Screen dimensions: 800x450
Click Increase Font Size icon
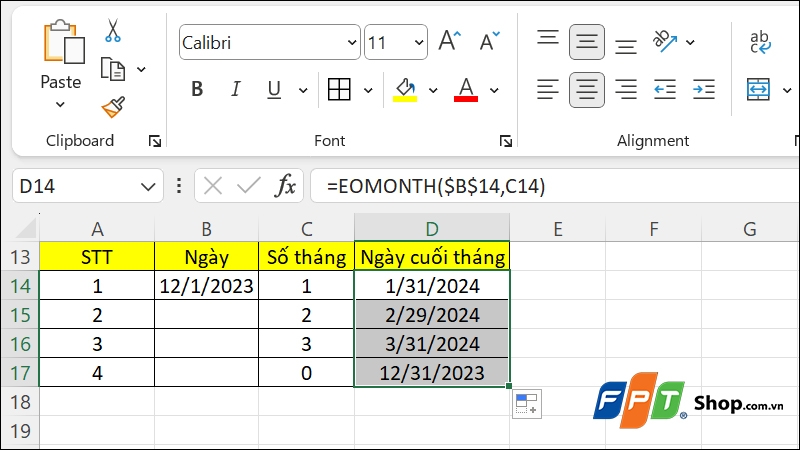[x=449, y=41]
